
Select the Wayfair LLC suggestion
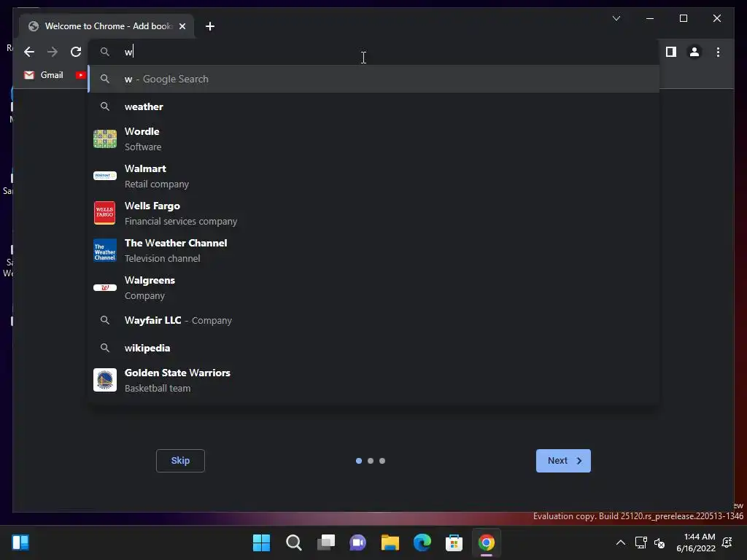coord(373,321)
